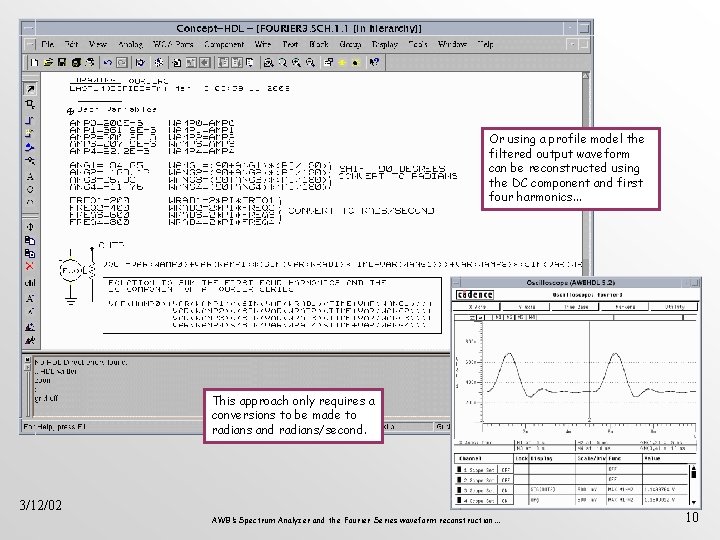Click the bar-chart tool in left toolbar

click(30, 283)
